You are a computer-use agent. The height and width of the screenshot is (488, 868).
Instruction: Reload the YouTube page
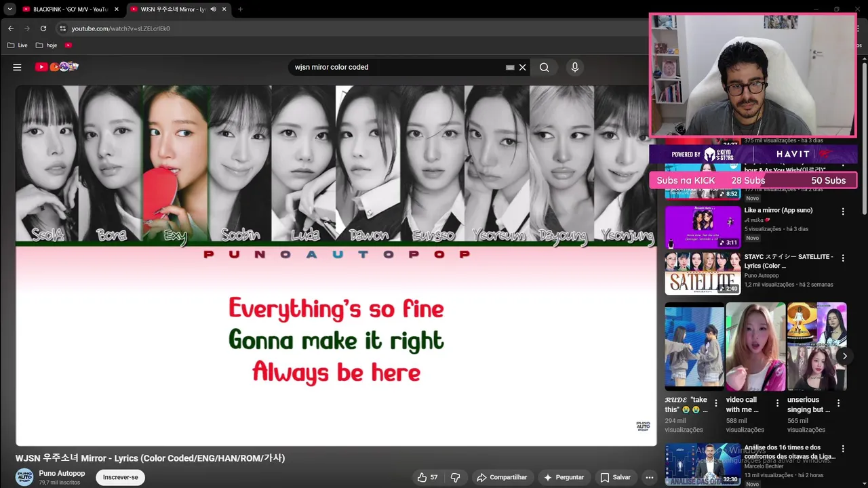click(x=43, y=28)
